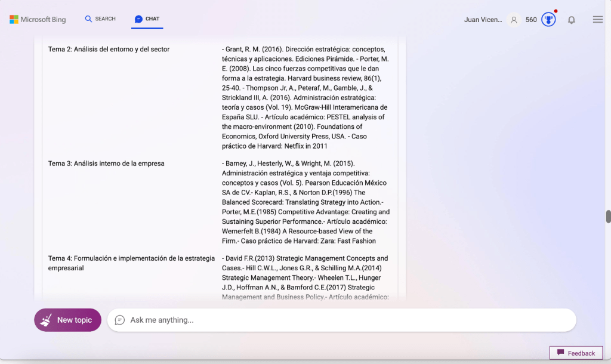Click the Juan Vicen... account name
The image size is (611, 364).
click(x=483, y=20)
